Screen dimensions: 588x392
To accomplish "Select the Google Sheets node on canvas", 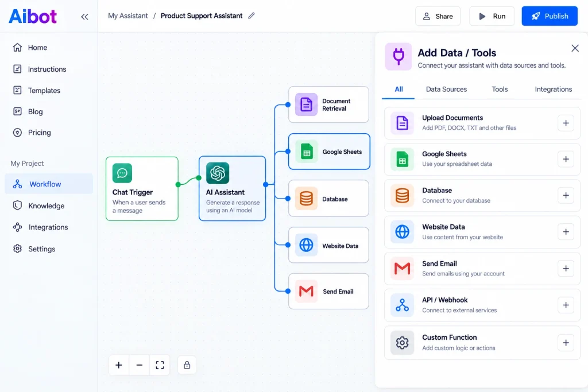I will (329, 152).
